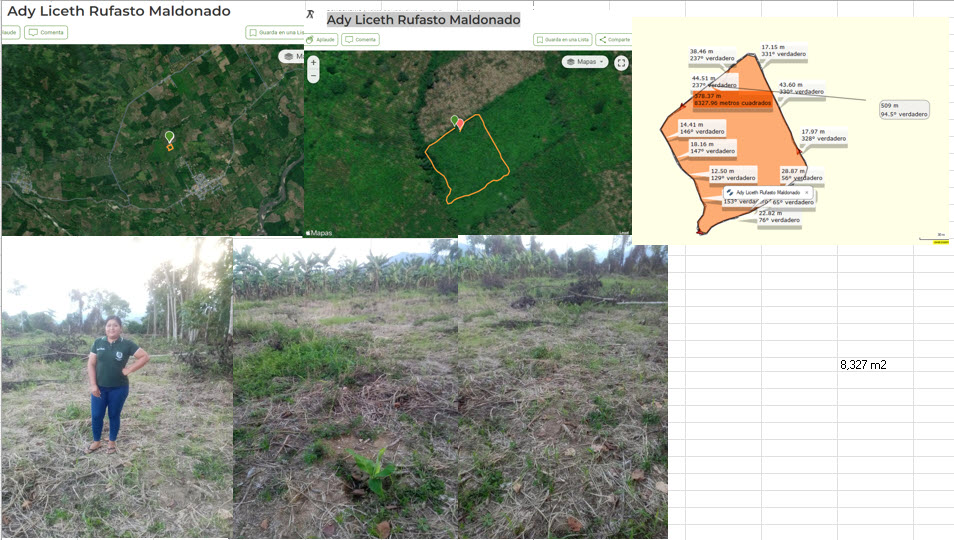Click Guarda en una Lista beside Comparte
This screenshot has height=540, width=954.
tap(563, 40)
